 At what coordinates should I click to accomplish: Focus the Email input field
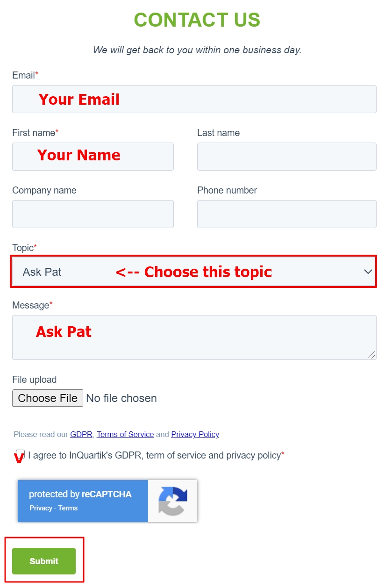[194, 99]
